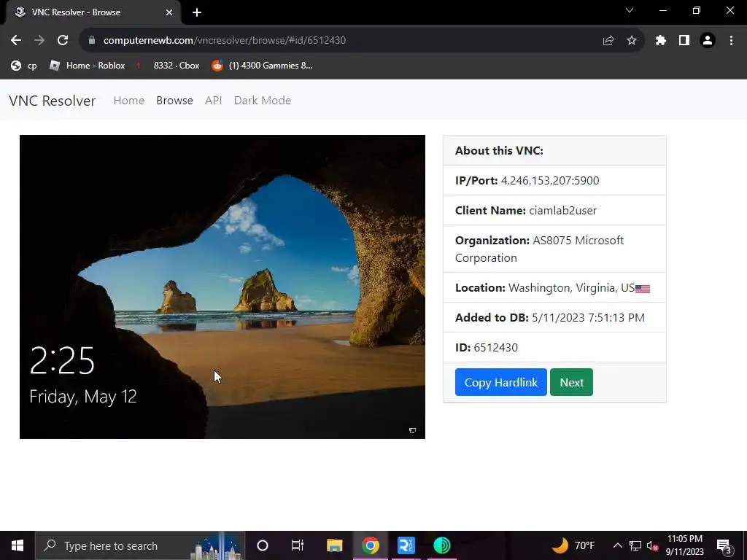Viewport: 747px width, 560px height.
Task: Go to the Home nav item
Action: [x=128, y=101]
